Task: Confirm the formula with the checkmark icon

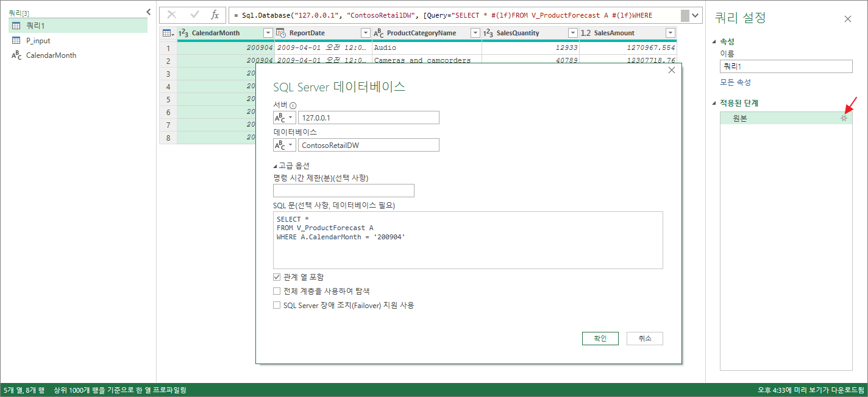Action: tap(194, 15)
